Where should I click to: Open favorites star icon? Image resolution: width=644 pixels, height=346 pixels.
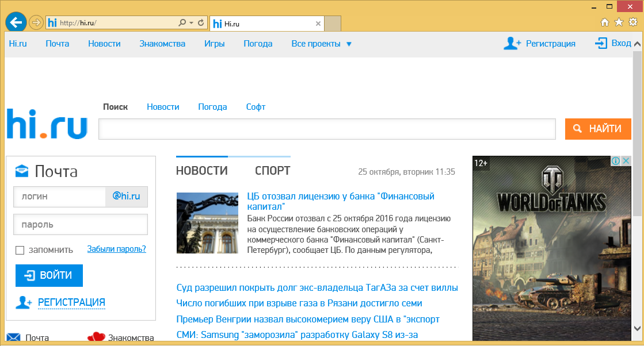(619, 22)
